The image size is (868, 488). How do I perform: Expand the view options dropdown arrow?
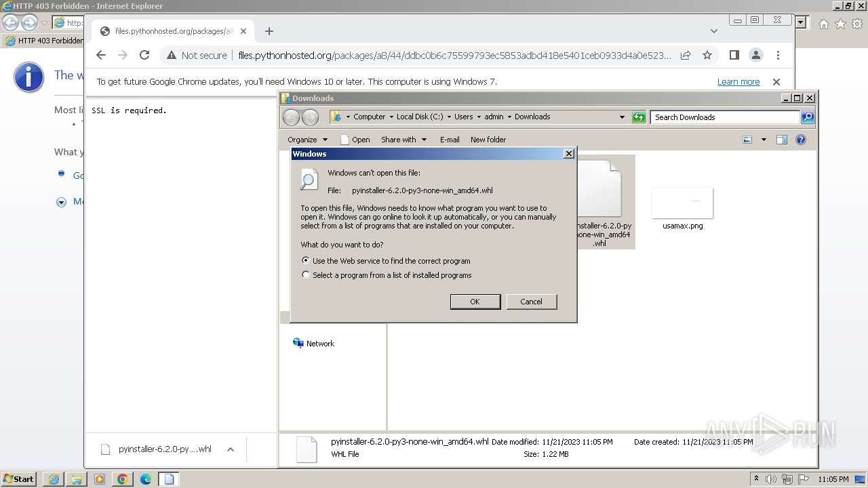point(764,140)
